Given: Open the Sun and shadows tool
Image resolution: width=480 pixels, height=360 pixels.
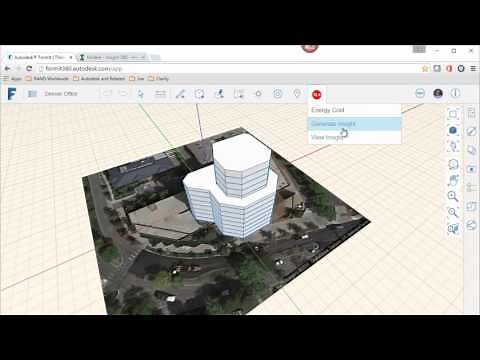Looking at the screenshot, I should 258,94.
